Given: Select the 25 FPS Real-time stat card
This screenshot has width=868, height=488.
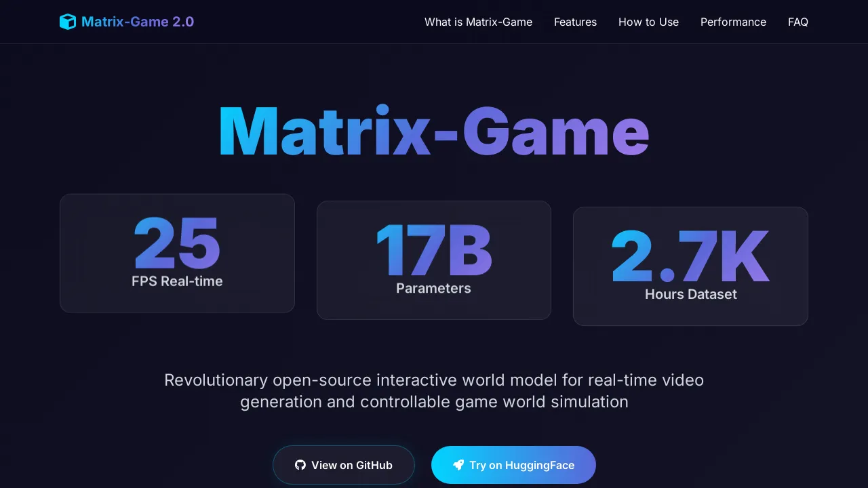Looking at the screenshot, I should 177,253.
